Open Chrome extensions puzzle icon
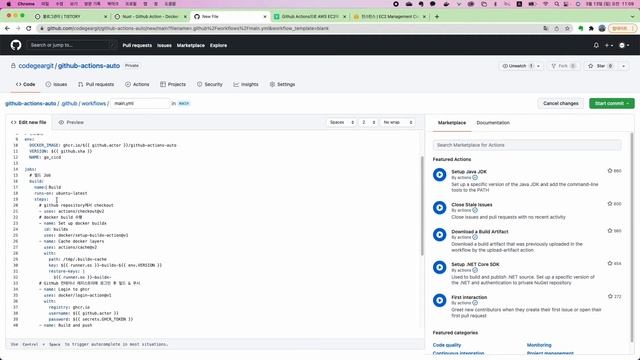 [x=591, y=28]
